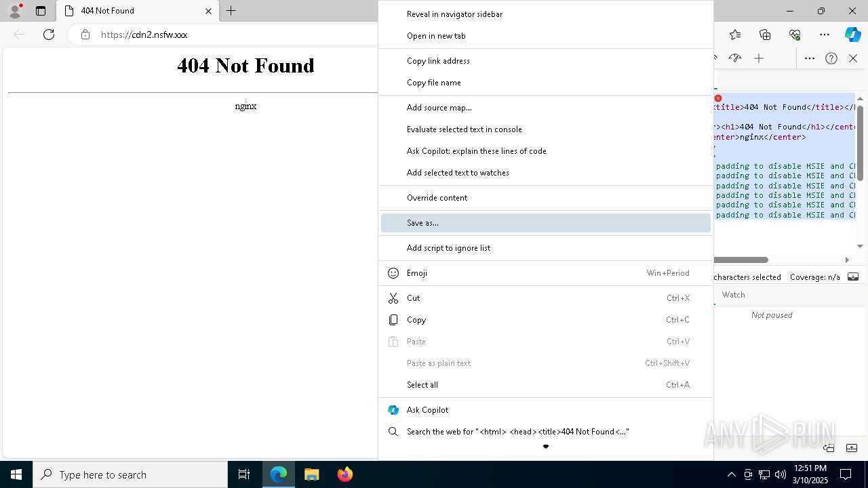Click the show details icon beside Coverage
Screen dimensions: 868x488
[x=853, y=277]
